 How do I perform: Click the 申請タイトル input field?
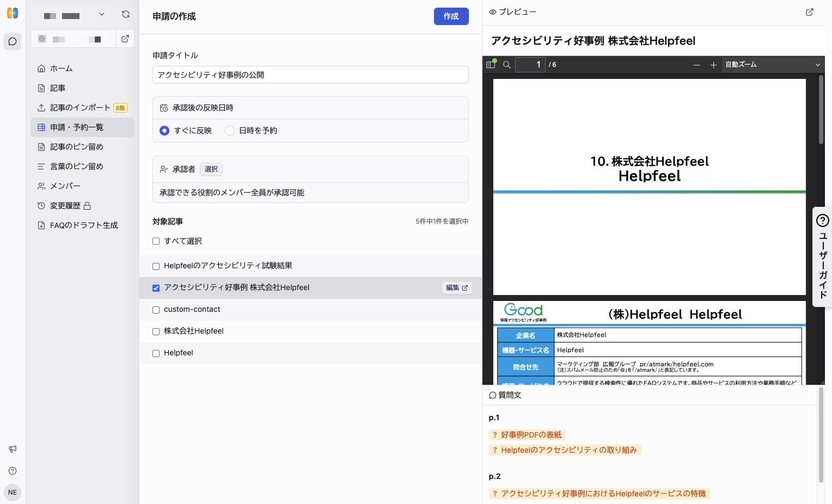click(310, 75)
